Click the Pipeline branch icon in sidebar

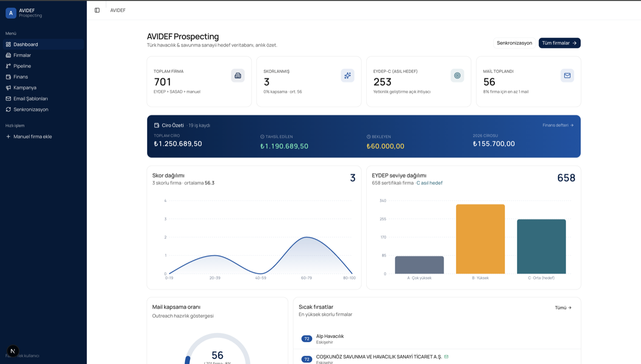tap(8, 66)
